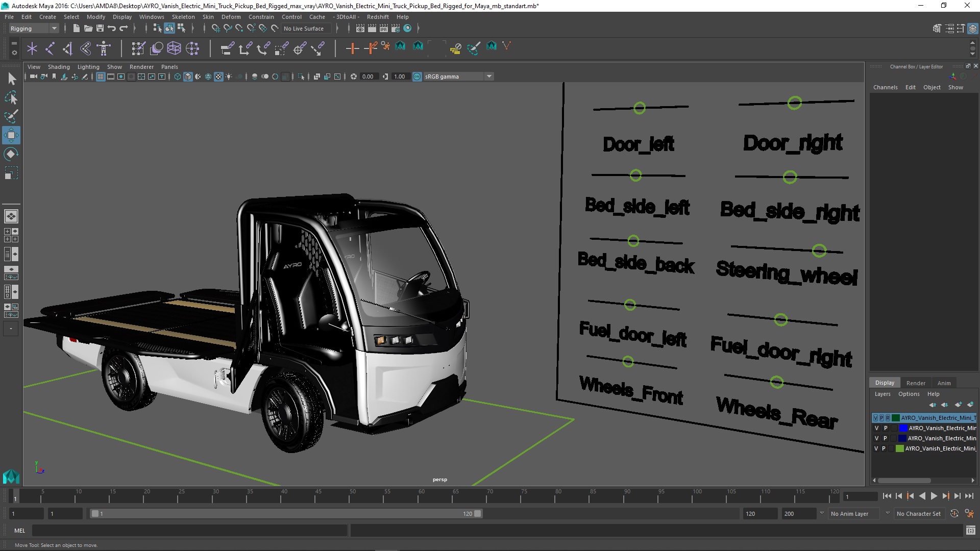The width and height of the screenshot is (980, 551).
Task: Toggle the color management ON button
Action: pyautogui.click(x=417, y=77)
